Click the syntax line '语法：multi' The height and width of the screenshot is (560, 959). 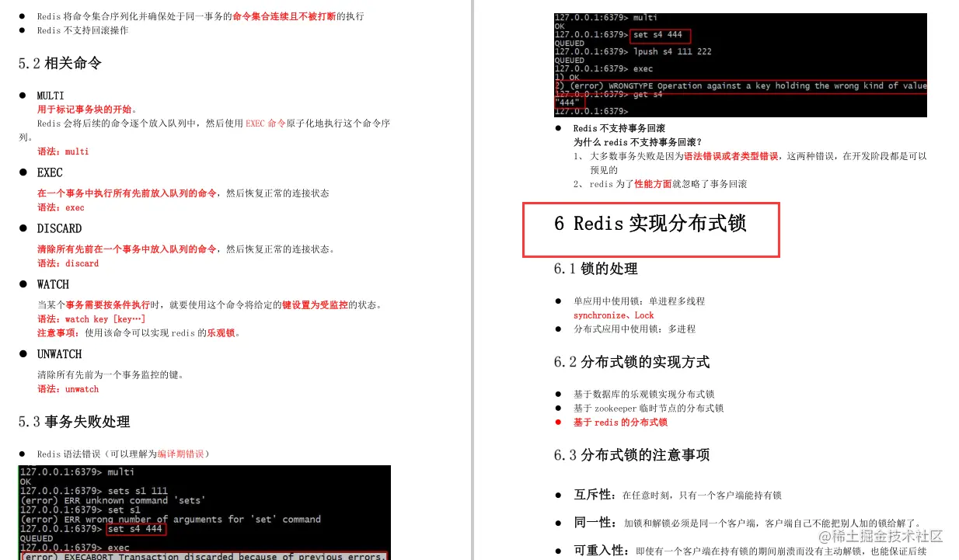pyautogui.click(x=63, y=151)
